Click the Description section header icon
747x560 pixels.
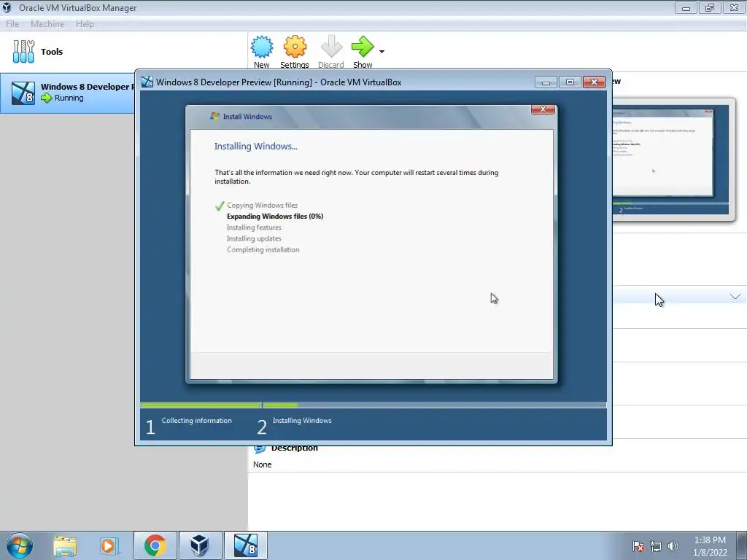tap(260, 448)
